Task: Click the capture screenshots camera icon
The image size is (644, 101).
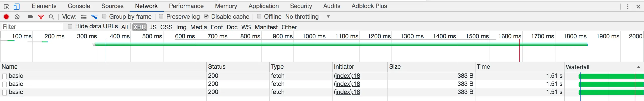Action: tap(30, 17)
